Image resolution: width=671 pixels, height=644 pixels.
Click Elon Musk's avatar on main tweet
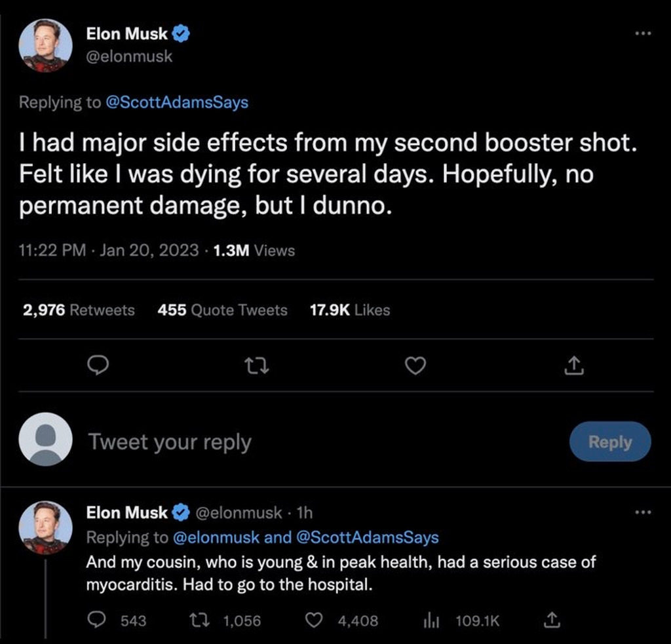click(45, 45)
